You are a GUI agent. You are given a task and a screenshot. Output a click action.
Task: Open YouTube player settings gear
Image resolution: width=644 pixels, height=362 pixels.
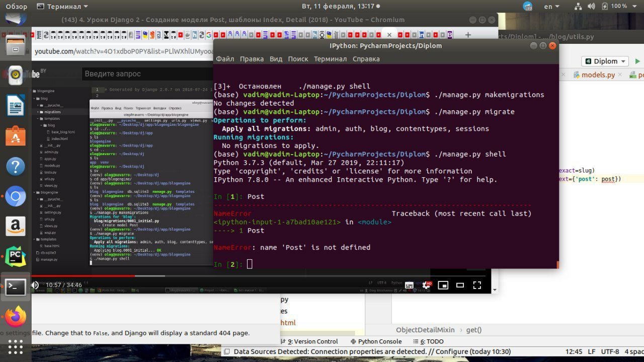point(426,285)
